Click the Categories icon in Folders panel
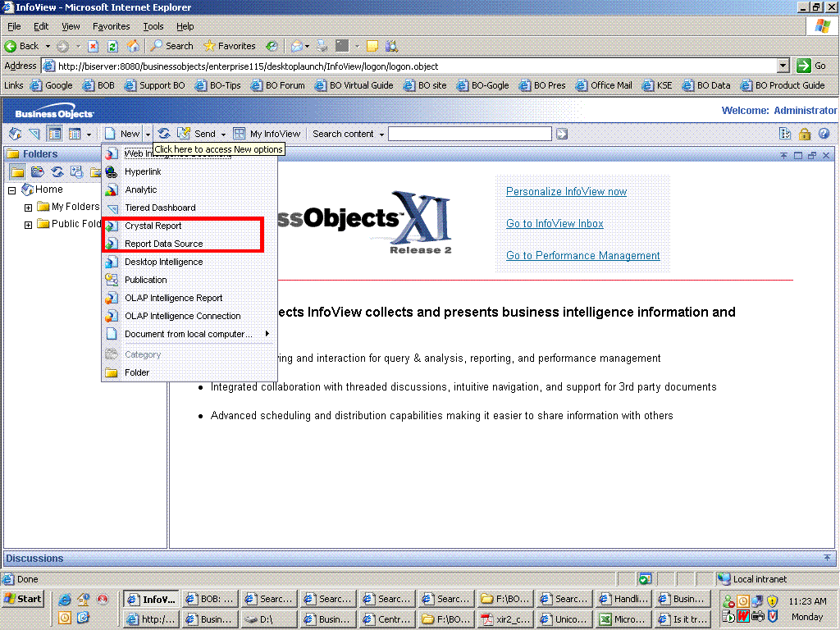This screenshot has height=630, width=840. 37,172
